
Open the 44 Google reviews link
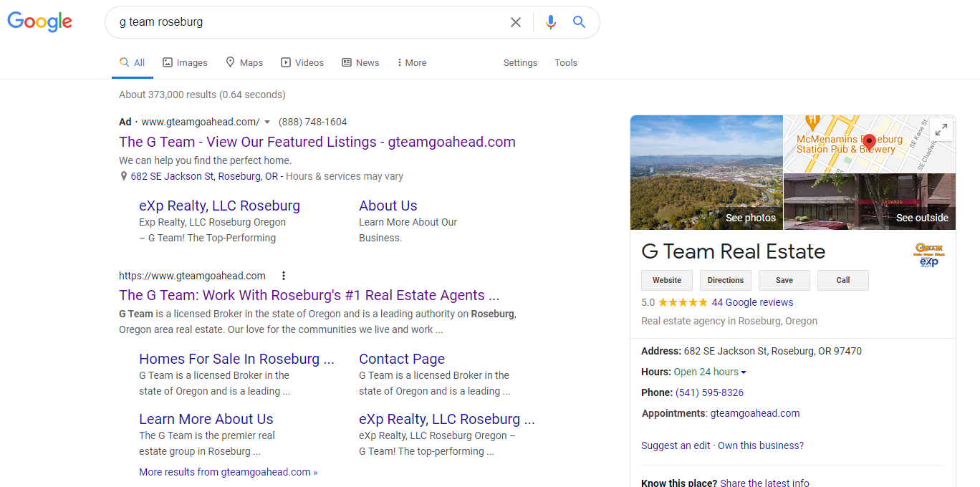pos(752,302)
